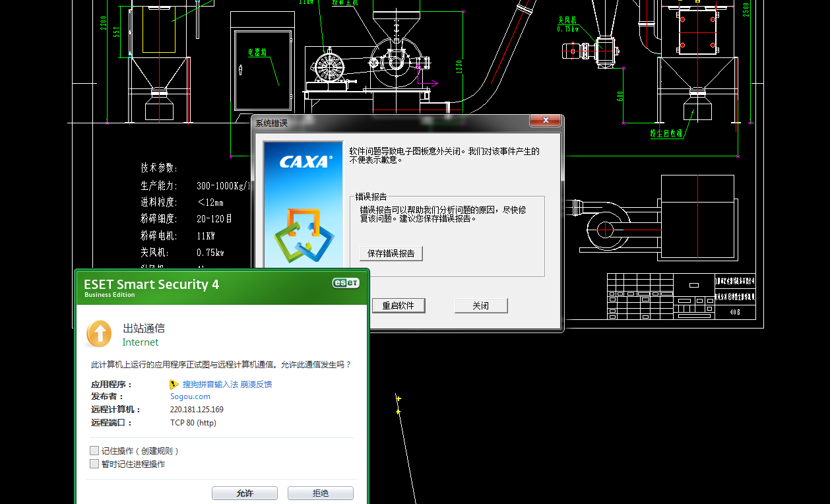Image resolution: width=830 pixels, height=504 pixels.
Task: Click the 重启软件 button
Action: point(398,305)
